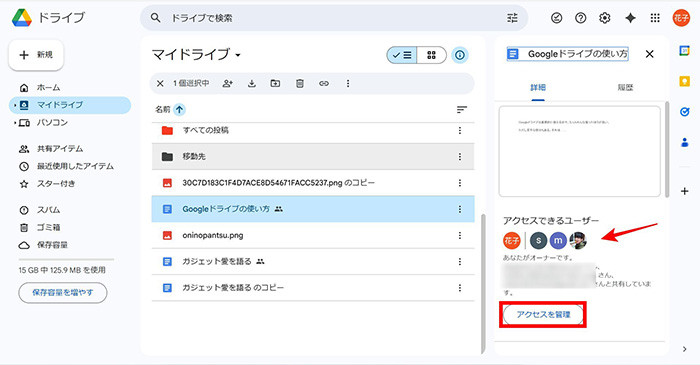The image size is (700, 365).
Task: Open more actions in selection toolbar
Action: 348,83
